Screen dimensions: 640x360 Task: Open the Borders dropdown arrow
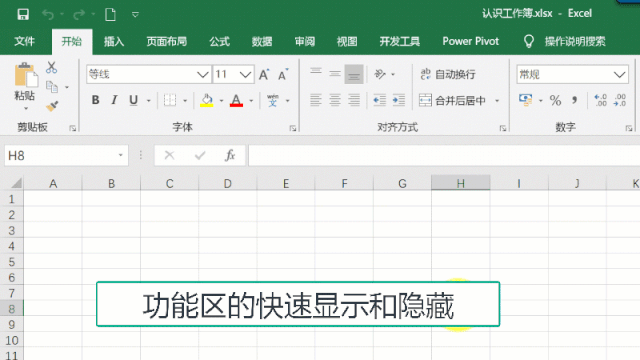[x=185, y=100]
